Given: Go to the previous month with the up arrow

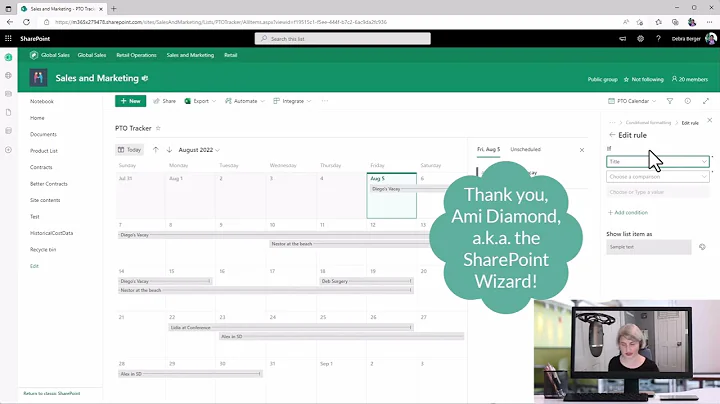Looking at the screenshot, I should [x=156, y=150].
